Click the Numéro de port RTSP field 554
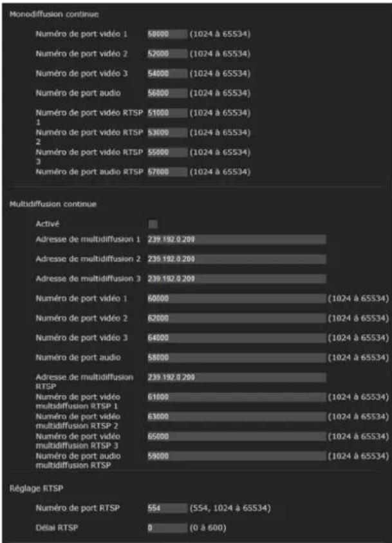Viewport: 392px width, 543px height. pos(167,508)
